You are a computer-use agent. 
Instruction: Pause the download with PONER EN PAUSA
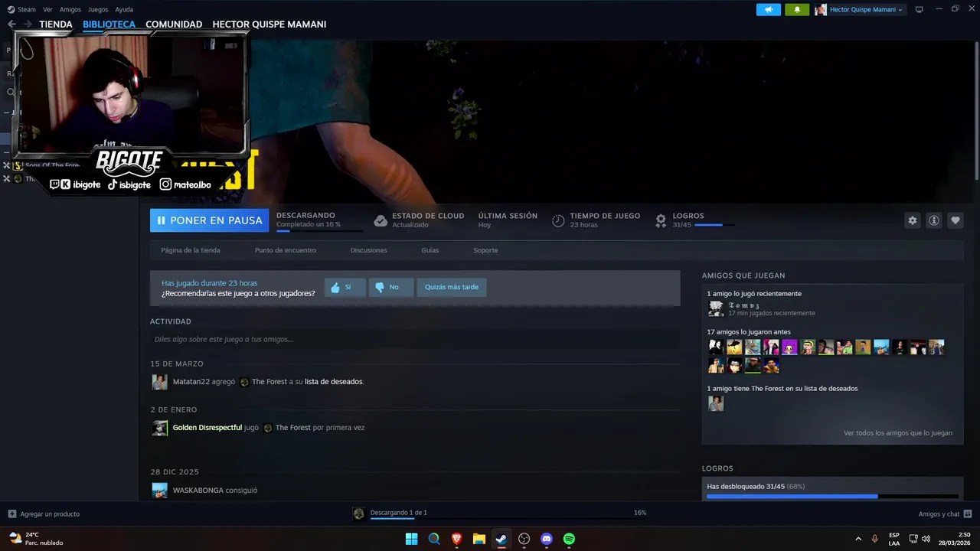coord(209,220)
